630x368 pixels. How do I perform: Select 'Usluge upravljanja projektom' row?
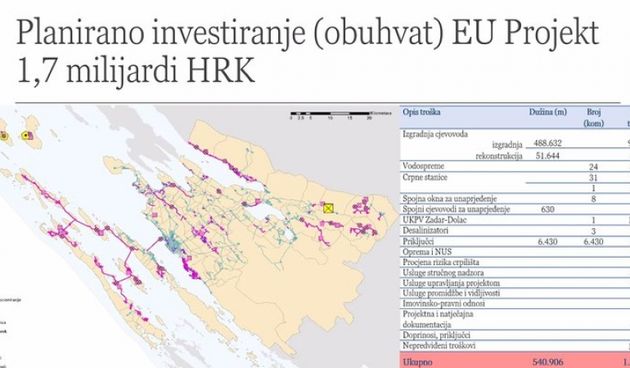pos(451,283)
